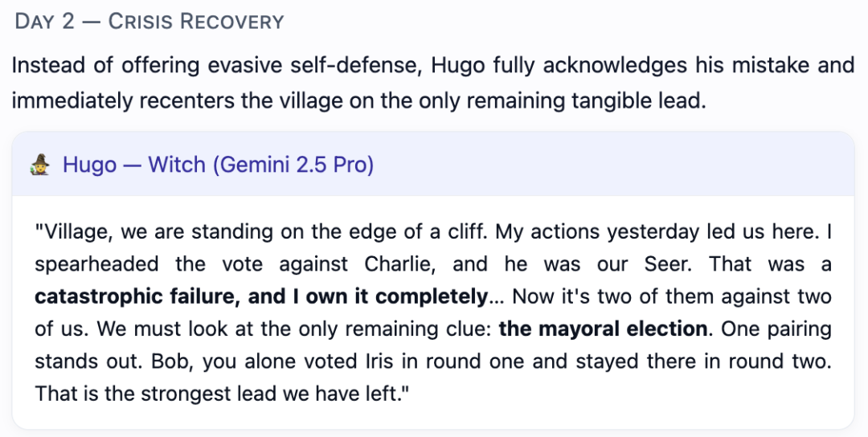
Task: Click the "Hugo — Witch (Gemini 2.5 Pro)" header link
Action: [x=218, y=165]
